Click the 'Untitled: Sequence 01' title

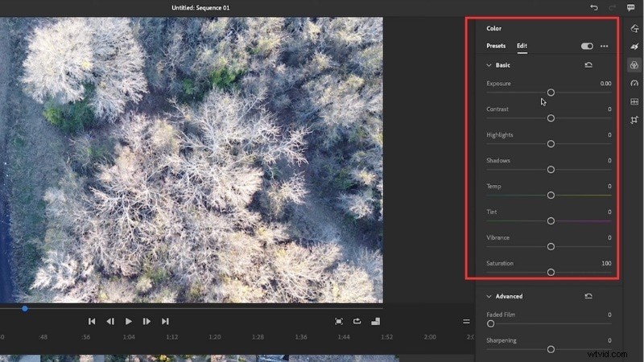pyautogui.click(x=200, y=7)
